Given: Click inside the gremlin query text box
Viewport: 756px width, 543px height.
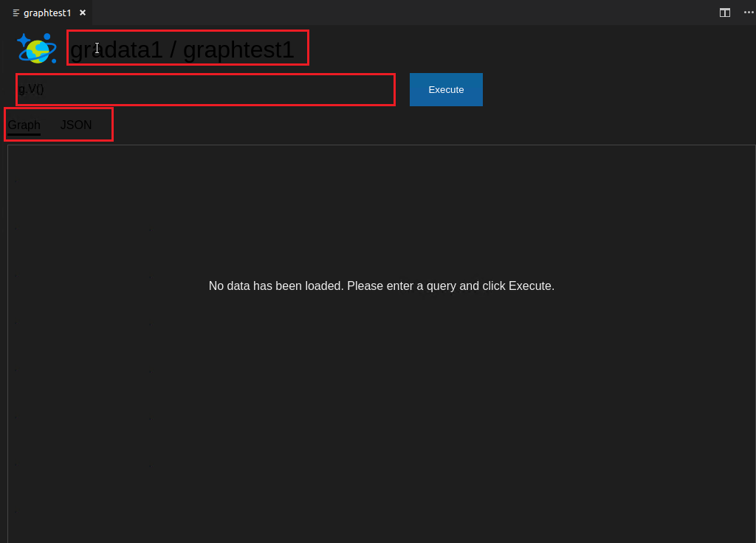Looking at the screenshot, I should (x=205, y=89).
